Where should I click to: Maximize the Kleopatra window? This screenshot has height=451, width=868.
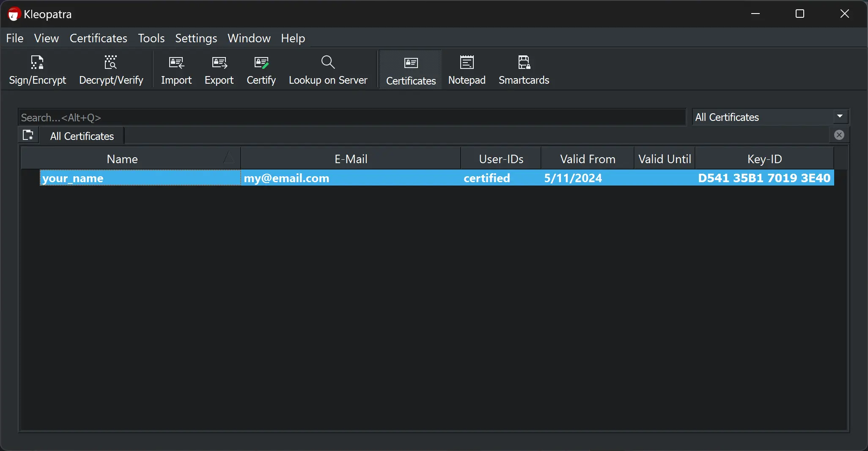pyautogui.click(x=799, y=14)
